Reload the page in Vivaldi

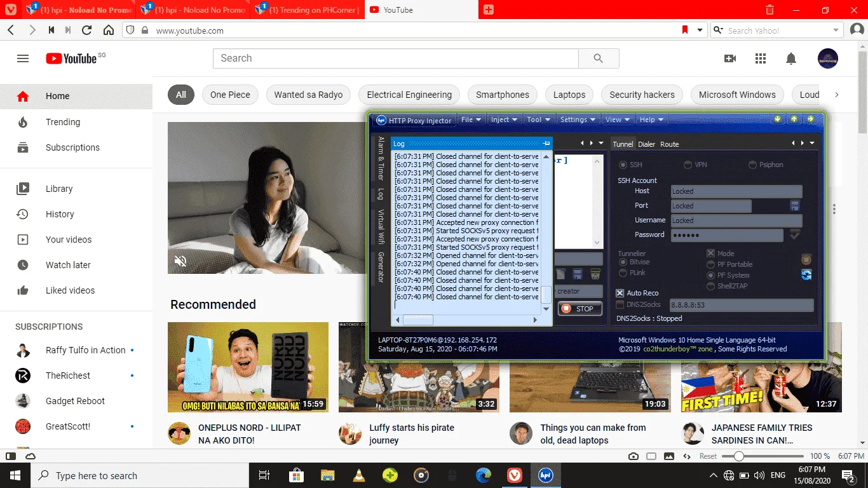(87, 30)
